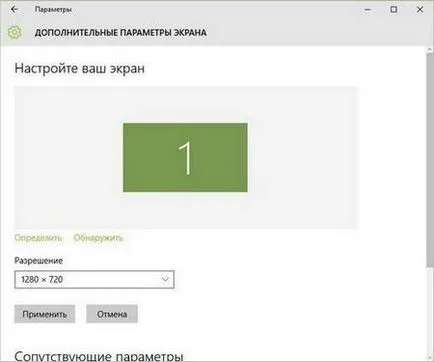Screen dimensions: 434x362
Task: Maximize the Параметры window
Action: (394, 10)
